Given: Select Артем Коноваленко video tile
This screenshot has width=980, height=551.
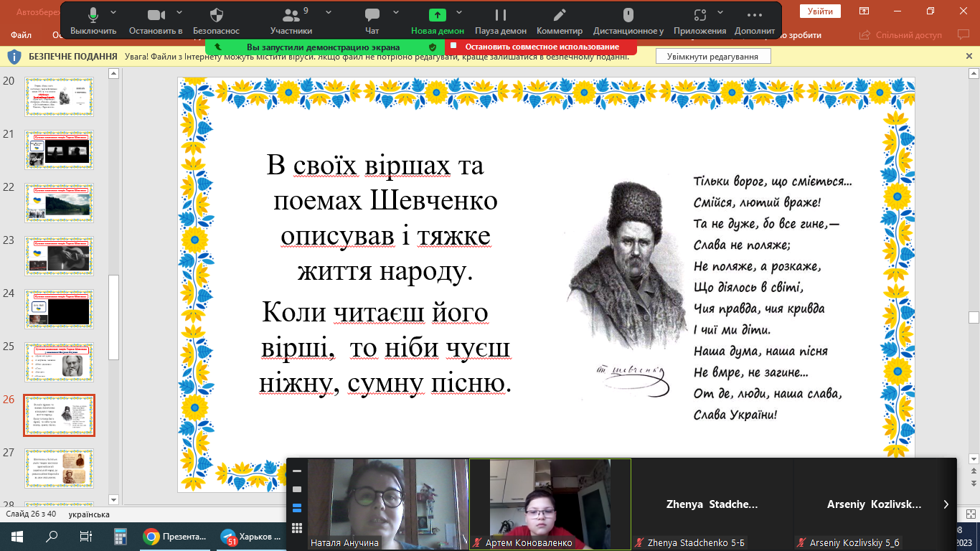Looking at the screenshot, I should [550, 504].
